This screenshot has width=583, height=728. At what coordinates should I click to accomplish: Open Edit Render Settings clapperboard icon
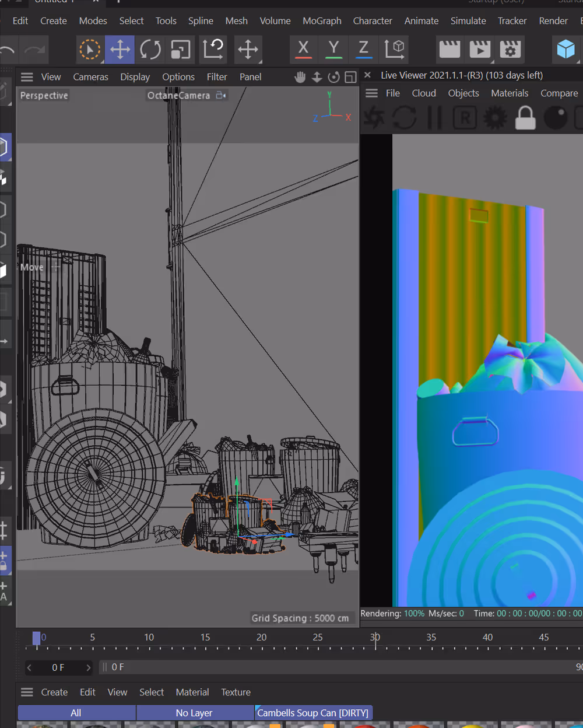click(x=510, y=50)
